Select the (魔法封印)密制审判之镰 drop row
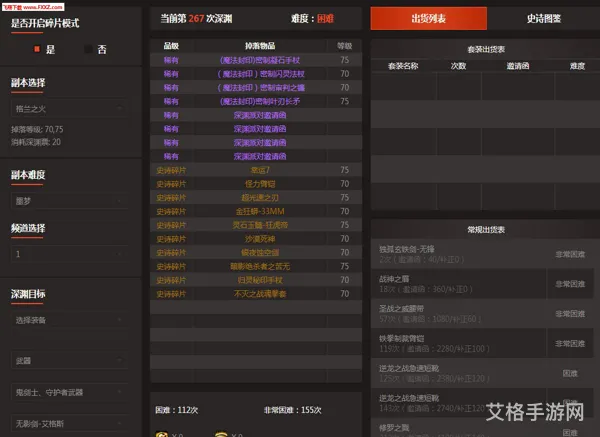Image resolution: width=600 pixels, height=437 pixels. coord(256,88)
